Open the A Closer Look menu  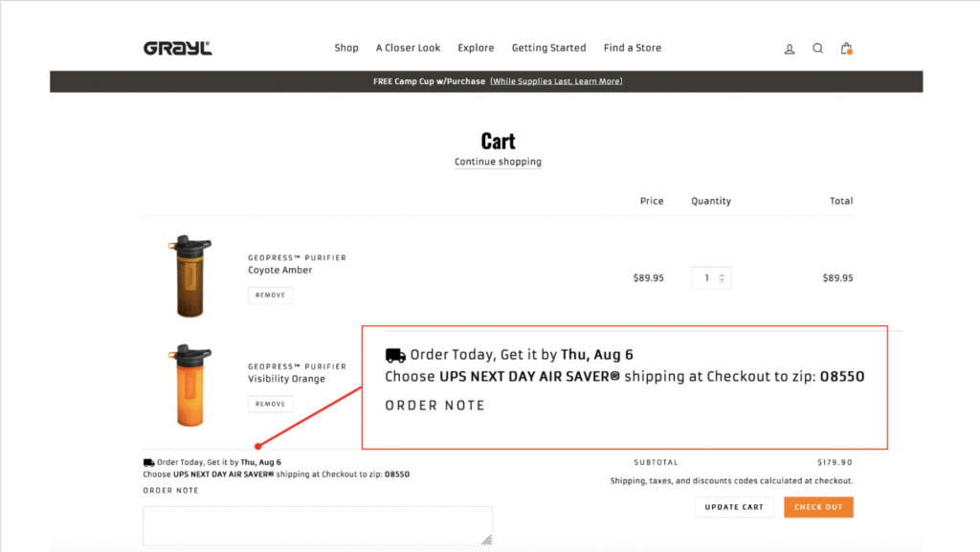coord(408,48)
